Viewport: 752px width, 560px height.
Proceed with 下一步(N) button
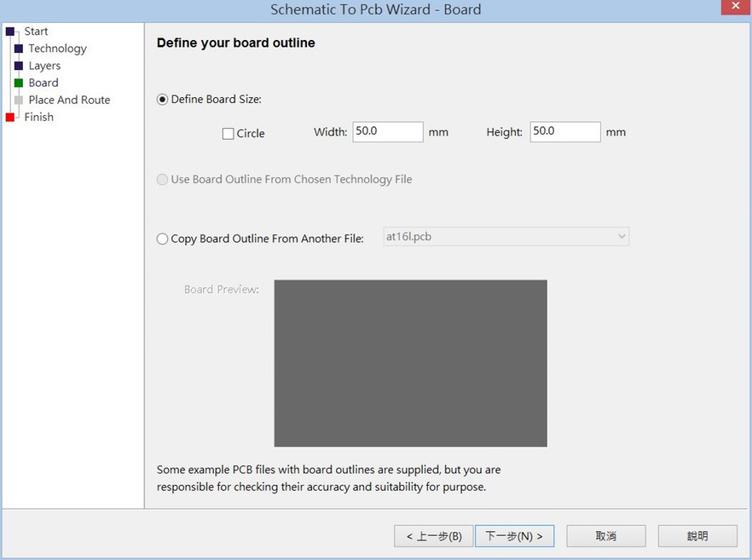515,536
